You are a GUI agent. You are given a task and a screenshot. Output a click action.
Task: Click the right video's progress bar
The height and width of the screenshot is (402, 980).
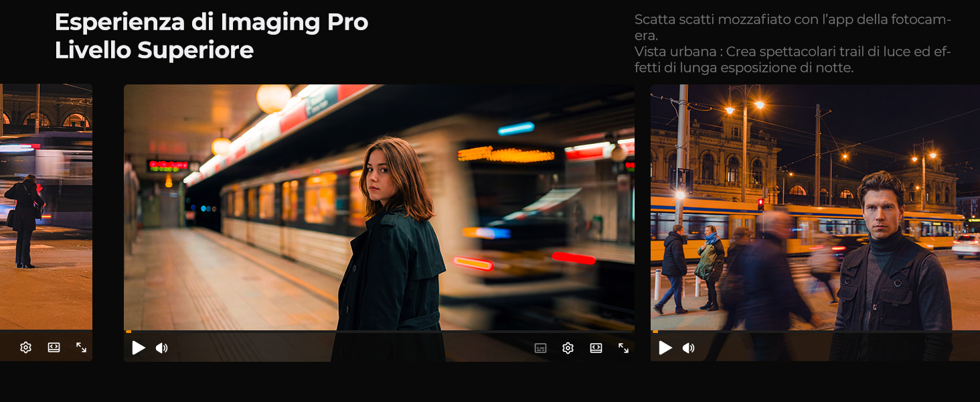tap(815, 332)
